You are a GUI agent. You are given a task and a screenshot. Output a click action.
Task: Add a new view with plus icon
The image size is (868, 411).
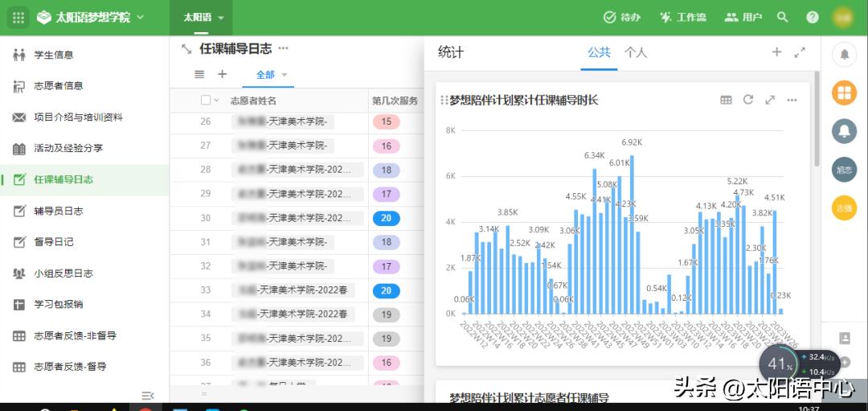tap(222, 74)
